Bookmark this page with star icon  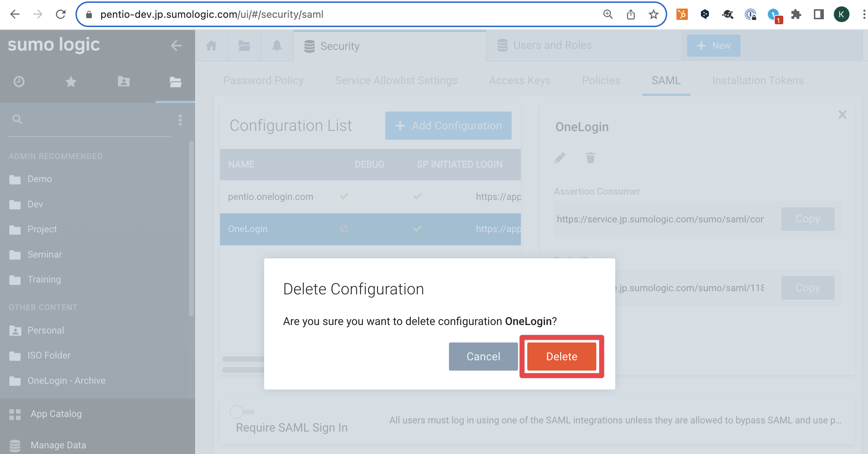click(653, 14)
